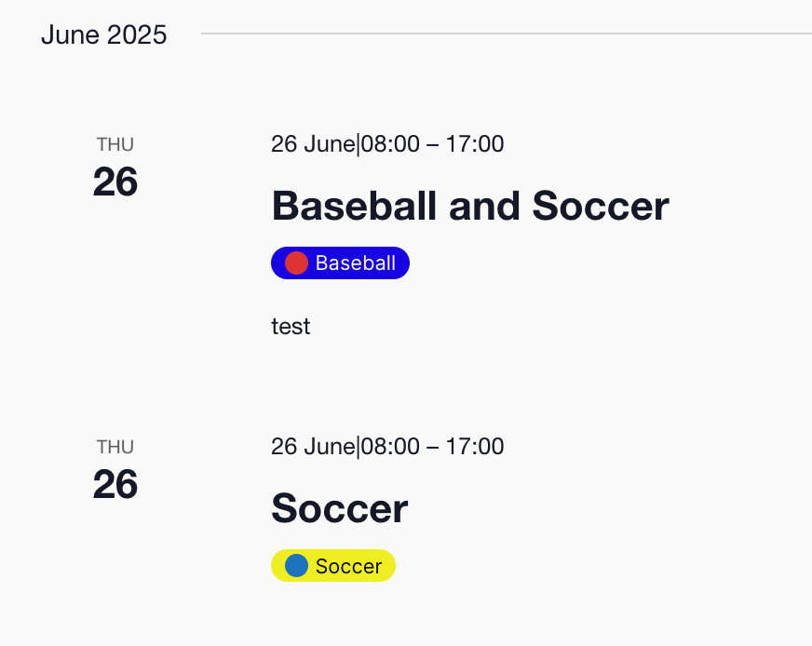Click the 26 June date above the Soccer title
This screenshot has height=646, width=812.
tap(313, 447)
